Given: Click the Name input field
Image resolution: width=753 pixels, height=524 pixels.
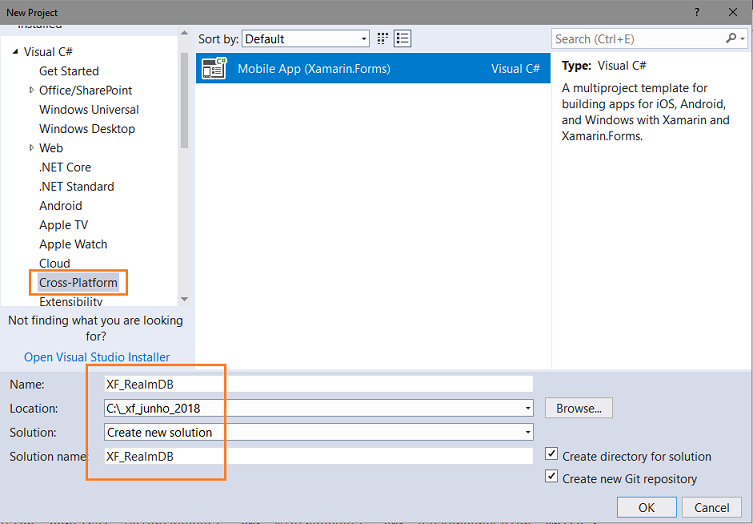Looking at the screenshot, I should click(318, 384).
